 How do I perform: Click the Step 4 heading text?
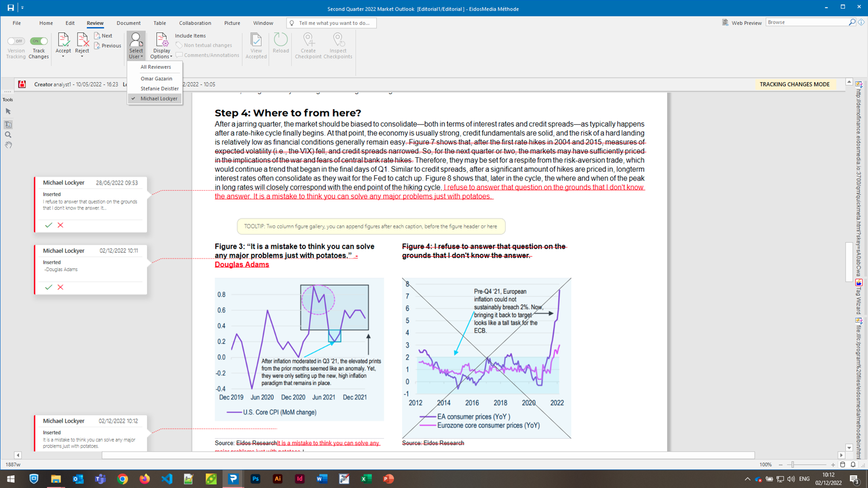click(x=288, y=113)
